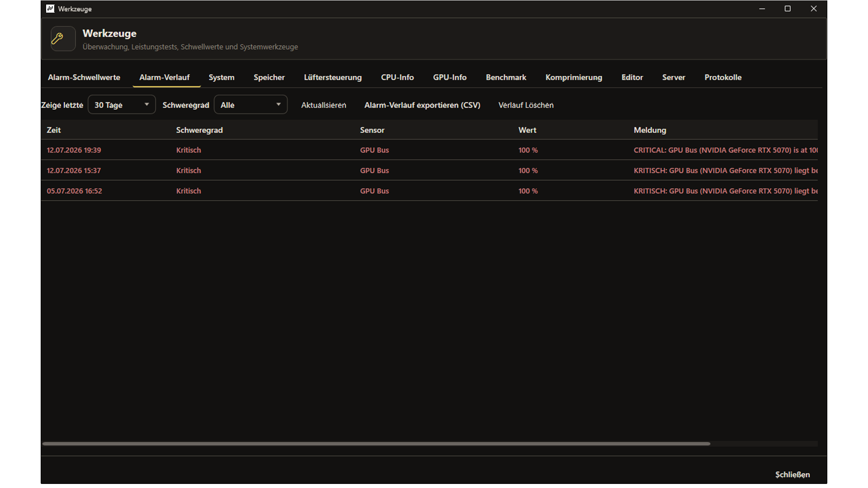Expand the Schweregrad Alle dropdown
This screenshot has height=488, width=868.
pyautogui.click(x=250, y=105)
